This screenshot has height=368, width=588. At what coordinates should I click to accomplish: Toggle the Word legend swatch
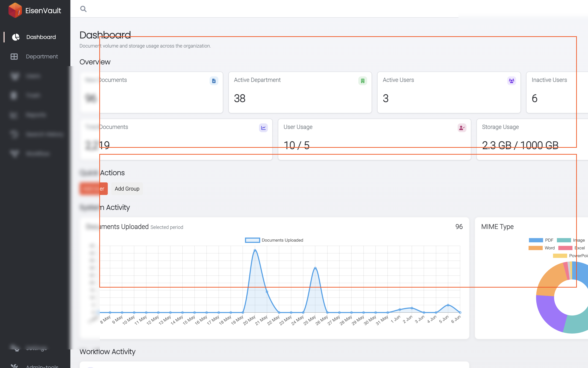point(536,248)
